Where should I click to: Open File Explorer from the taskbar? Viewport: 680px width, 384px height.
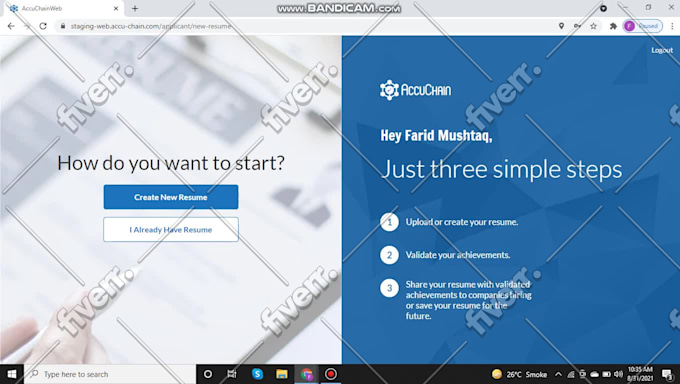coord(282,374)
